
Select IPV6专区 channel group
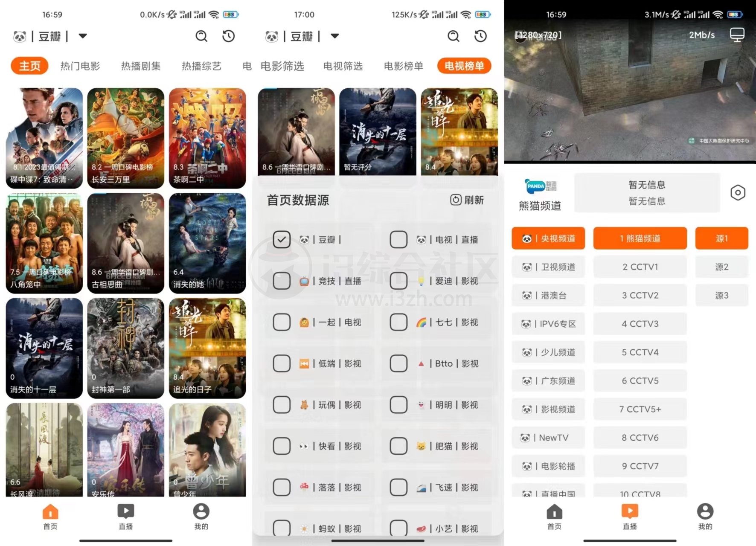click(x=548, y=324)
